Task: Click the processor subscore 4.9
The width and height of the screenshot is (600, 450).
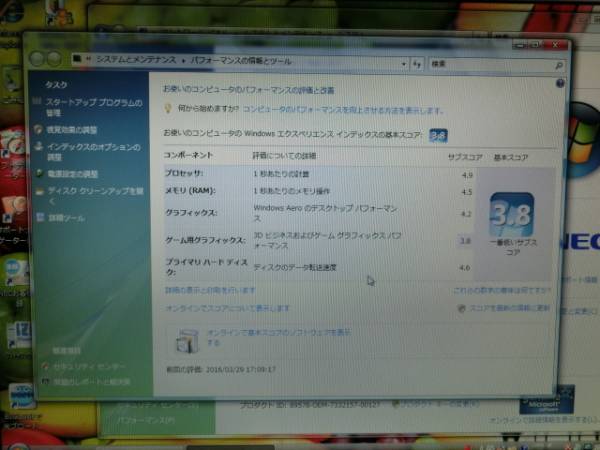Action: point(467,175)
